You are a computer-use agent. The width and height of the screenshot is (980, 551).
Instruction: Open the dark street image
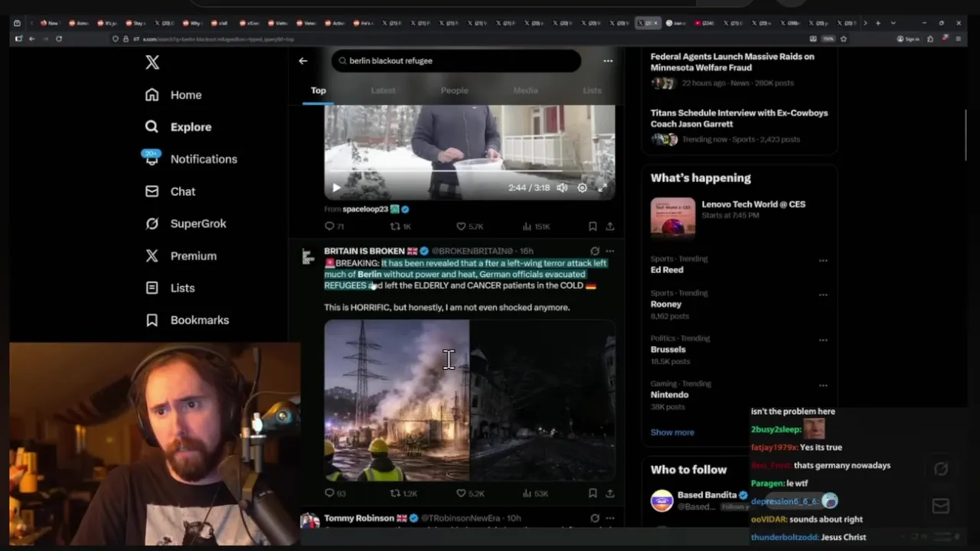click(543, 400)
